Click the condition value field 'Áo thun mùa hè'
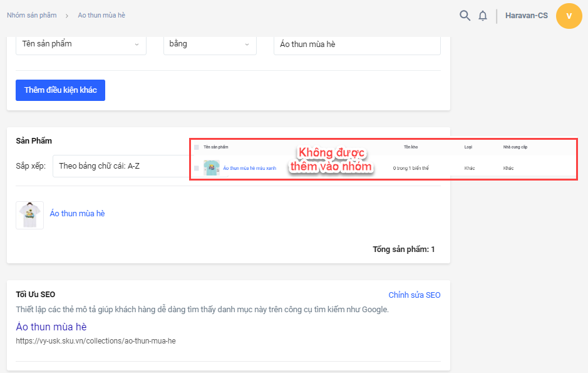The image size is (588, 373). (357, 44)
